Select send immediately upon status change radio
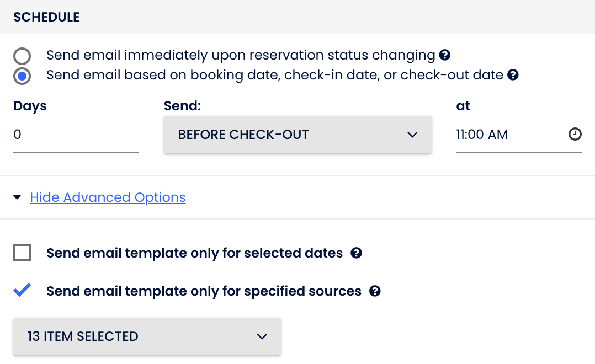Screen dimensions: 595x364 point(22,56)
